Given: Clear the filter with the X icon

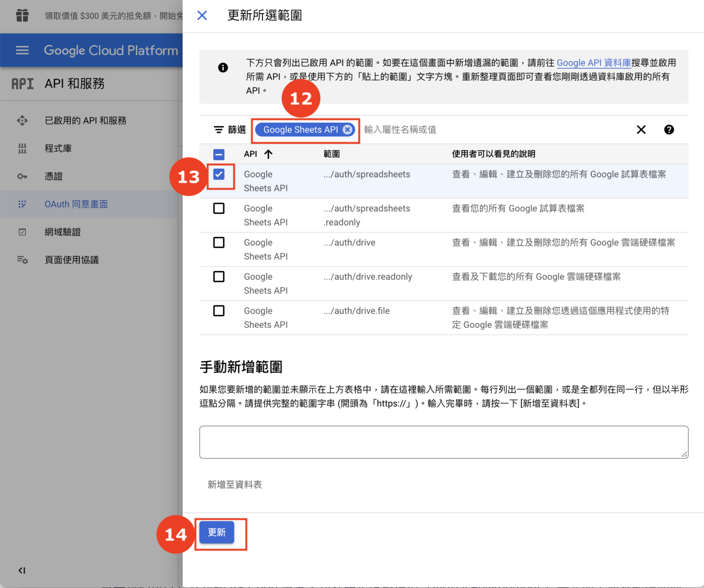Looking at the screenshot, I should (641, 130).
